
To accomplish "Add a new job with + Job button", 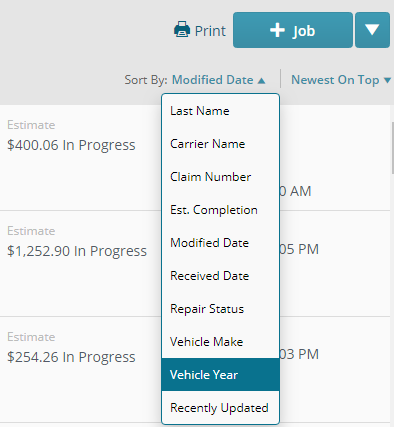I will click(x=293, y=30).
